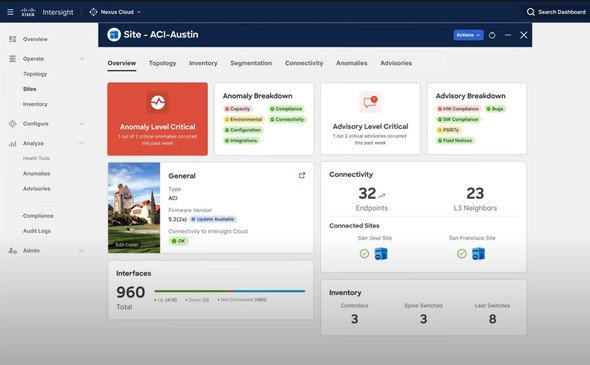
Task: Open the Actions dropdown button
Action: (x=468, y=35)
